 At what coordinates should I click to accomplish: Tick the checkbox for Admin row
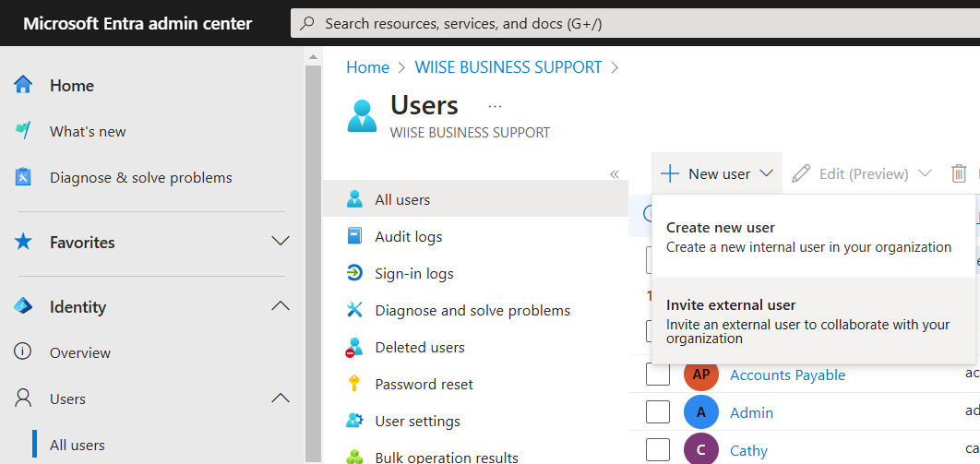click(x=658, y=412)
